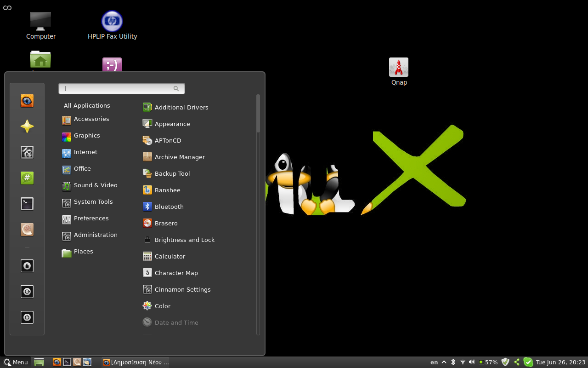Image resolution: width=588 pixels, height=368 pixels.
Task: Click the Quit power button in menu
Action: point(27,317)
